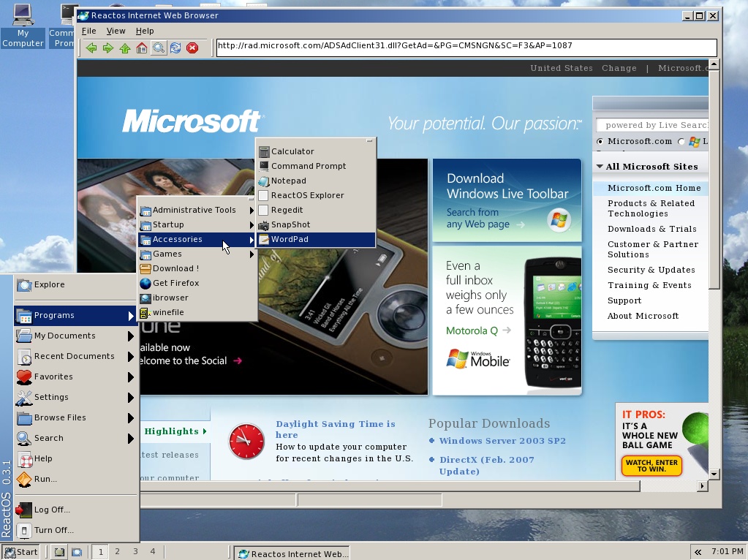Viewport: 748px width, 560px height.
Task: Go back using the browser Back arrow
Action: pyautogui.click(x=91, y=48)
